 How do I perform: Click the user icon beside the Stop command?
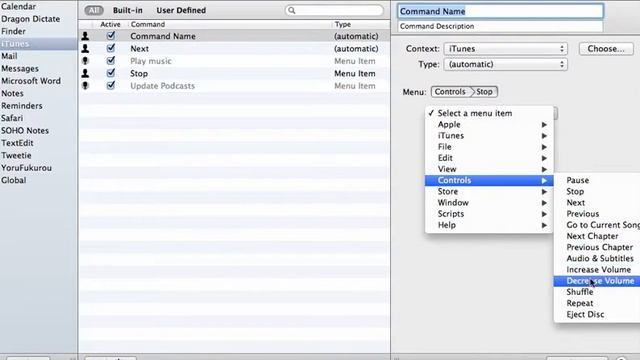85,73
